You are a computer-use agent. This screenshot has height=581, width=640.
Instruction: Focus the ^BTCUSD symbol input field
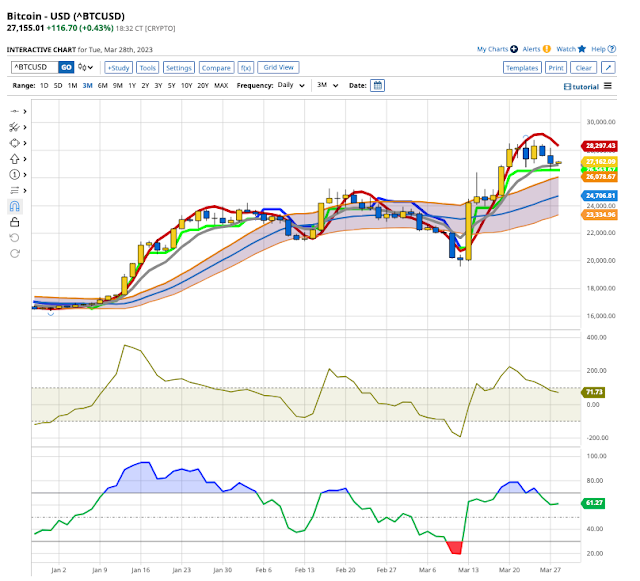(35, 67)
